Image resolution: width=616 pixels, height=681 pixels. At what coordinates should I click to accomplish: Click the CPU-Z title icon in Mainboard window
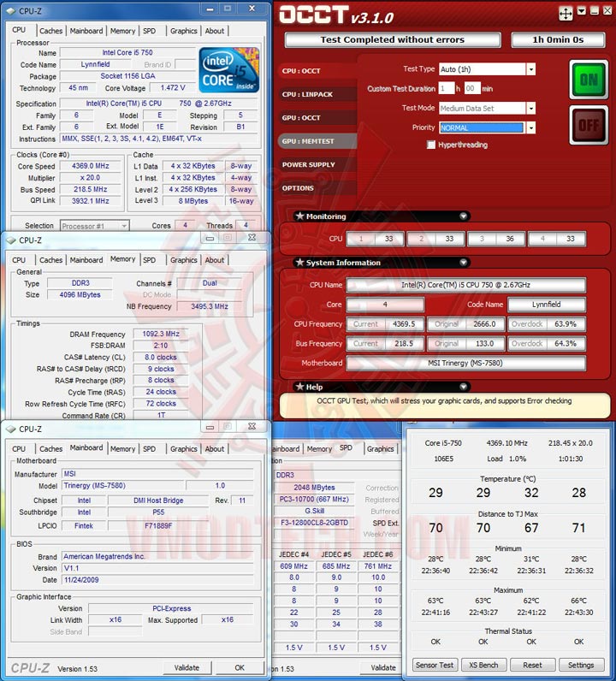point(11,429)
